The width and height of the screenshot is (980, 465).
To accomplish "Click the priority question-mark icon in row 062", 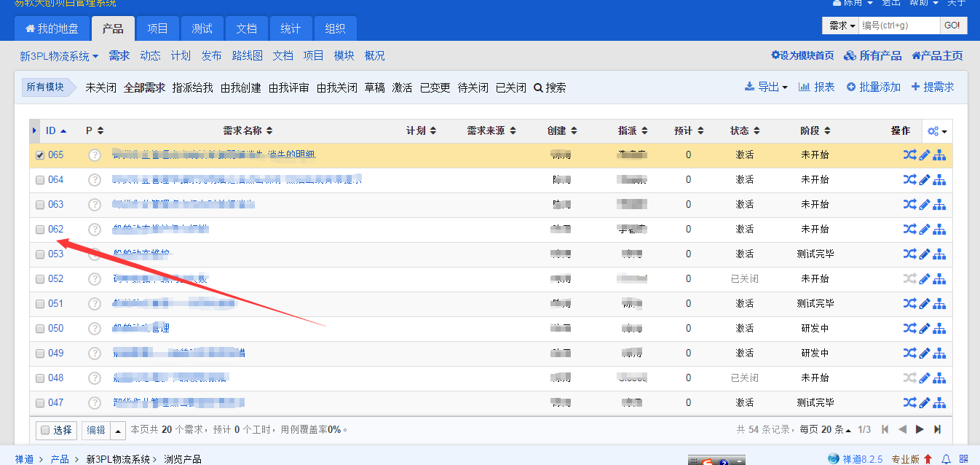I will (x=95, y=230).
